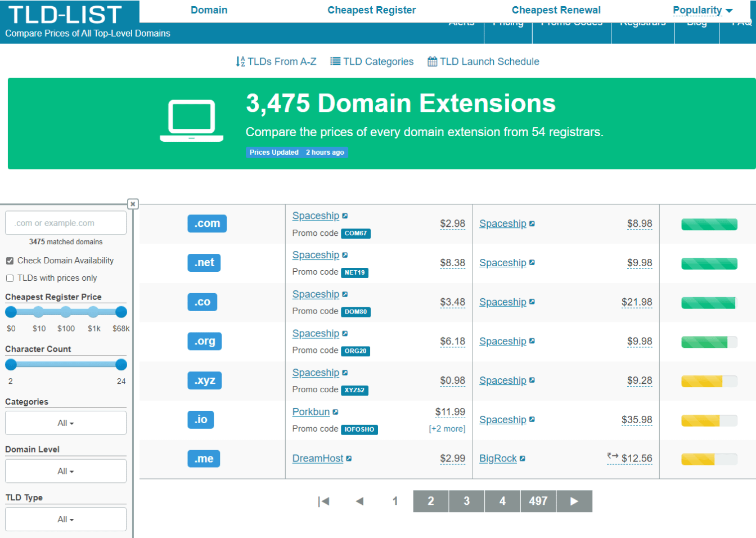Toggle Check Domain Availability checkbox
This screenshot has height=538, width=756.
10,261
